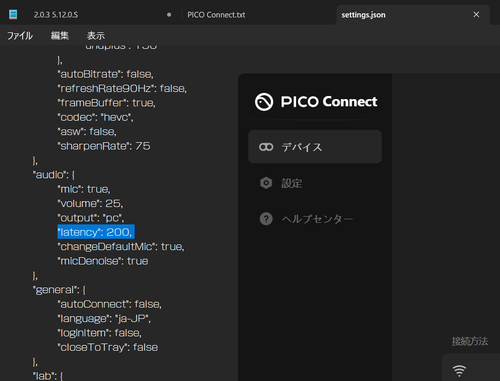Click the highlighted "latency": 200 line

click(x=96, y=232)
